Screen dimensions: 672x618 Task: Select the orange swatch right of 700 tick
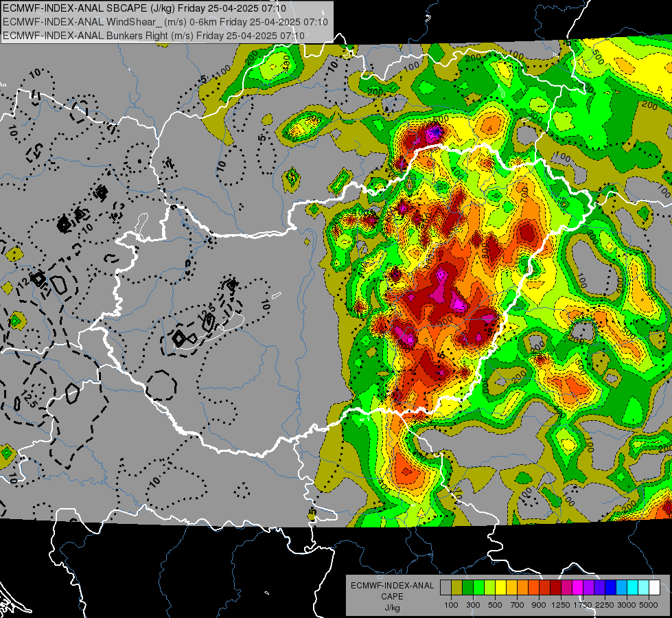click(x=523, y=587)
